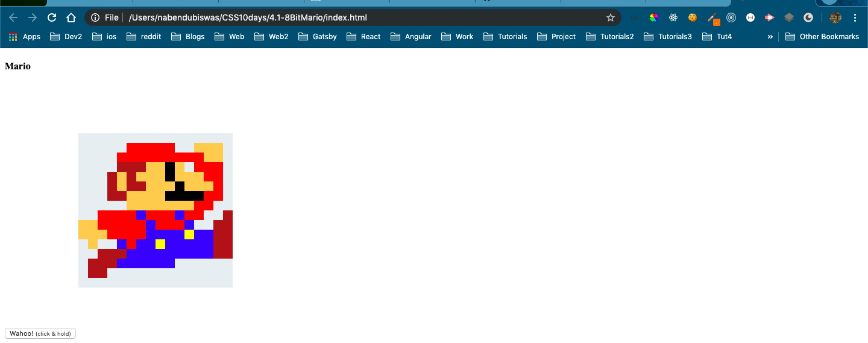Open the color wheel extension icon
The width and height of the screenshot is (868, 343).
[653, 17]
